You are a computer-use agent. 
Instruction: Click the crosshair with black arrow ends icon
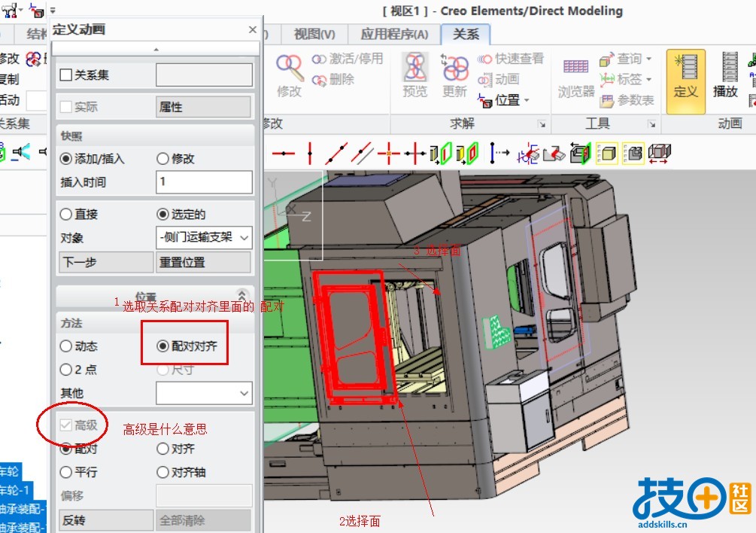tap(414, 154)
